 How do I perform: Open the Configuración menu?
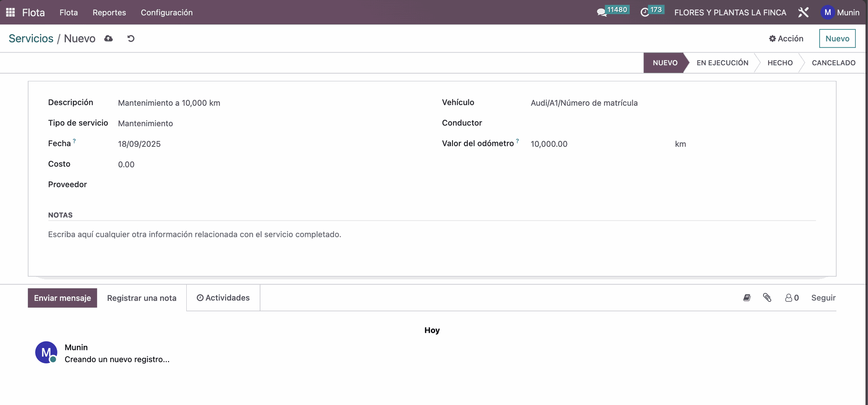point(166,13)
